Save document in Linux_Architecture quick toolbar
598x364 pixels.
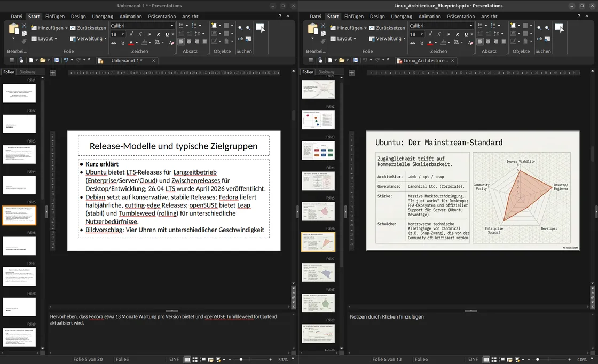[x=356, y=60]
